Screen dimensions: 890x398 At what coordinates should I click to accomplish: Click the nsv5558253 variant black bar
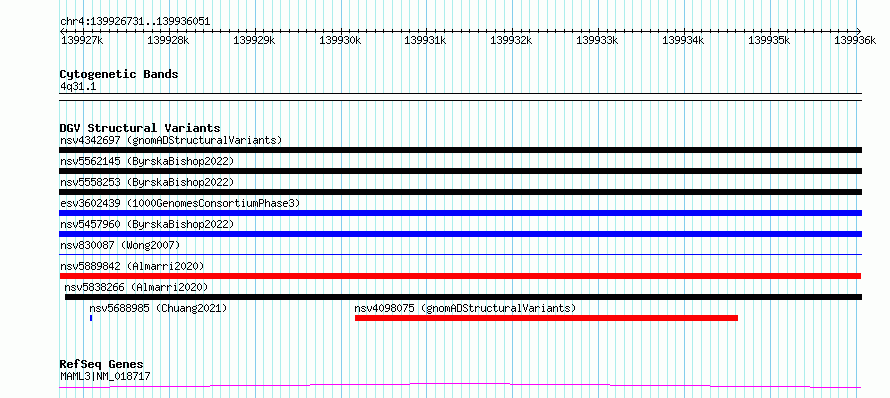coord(460,192)
